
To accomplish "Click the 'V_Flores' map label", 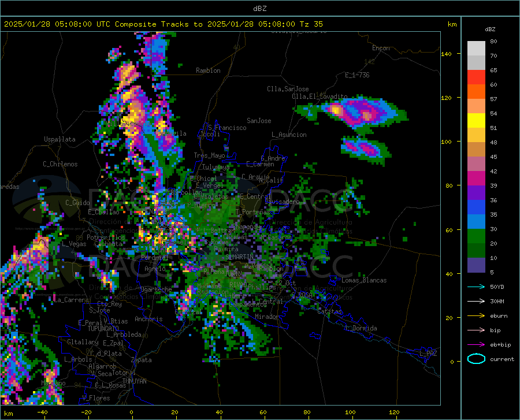I will click(x=96, y=398).
